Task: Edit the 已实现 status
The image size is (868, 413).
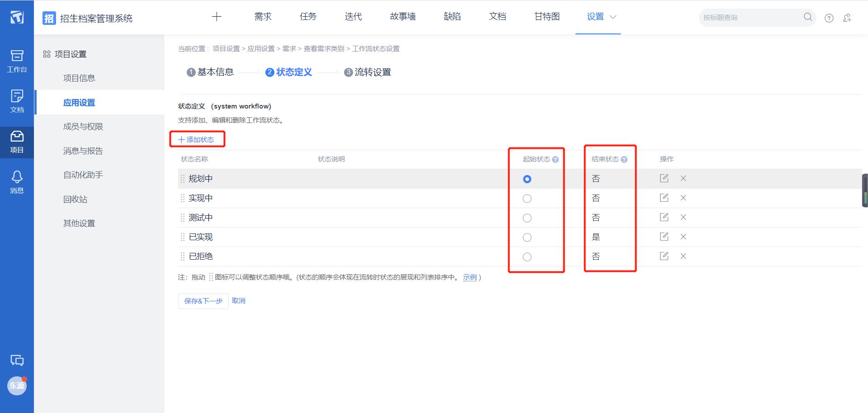Action: tap(664, 237)
